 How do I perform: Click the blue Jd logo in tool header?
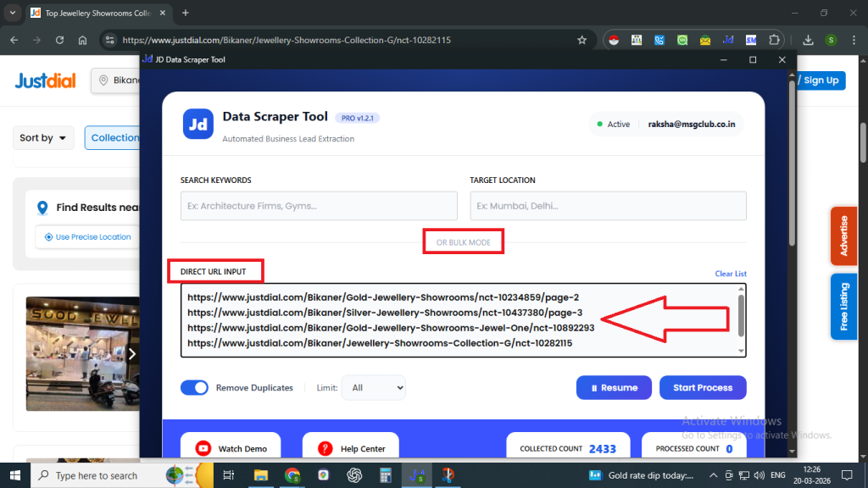point(198,124)
